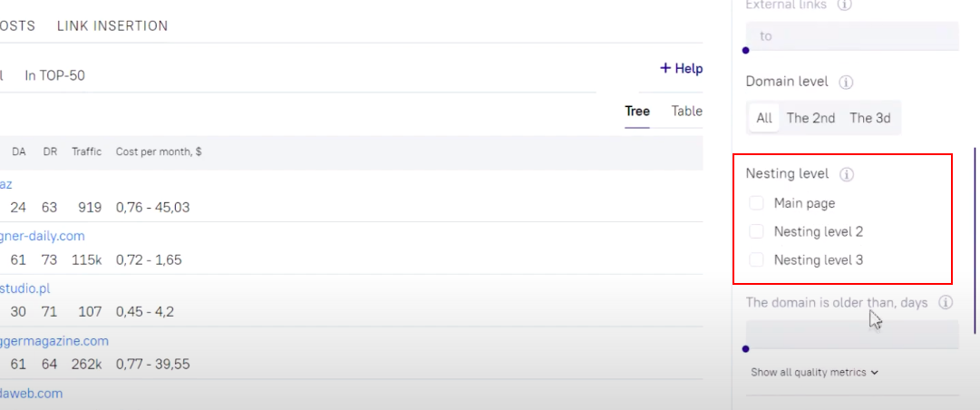Sort by Cost per month column
Screen dimensions: 980x410
(159, 151)
